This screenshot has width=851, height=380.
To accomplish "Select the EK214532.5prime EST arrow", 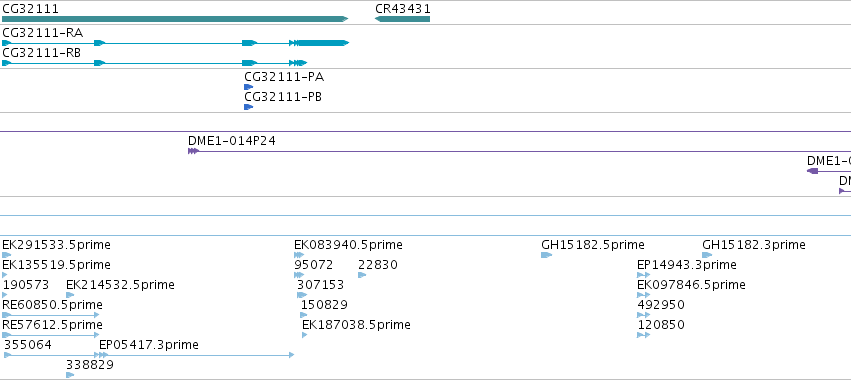I will tap(70, 295).
